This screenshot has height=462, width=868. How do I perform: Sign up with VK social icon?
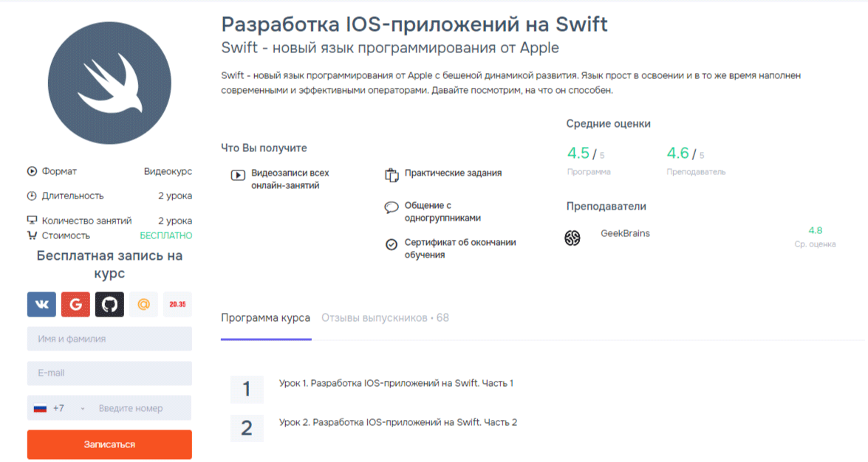pos(41,304)
